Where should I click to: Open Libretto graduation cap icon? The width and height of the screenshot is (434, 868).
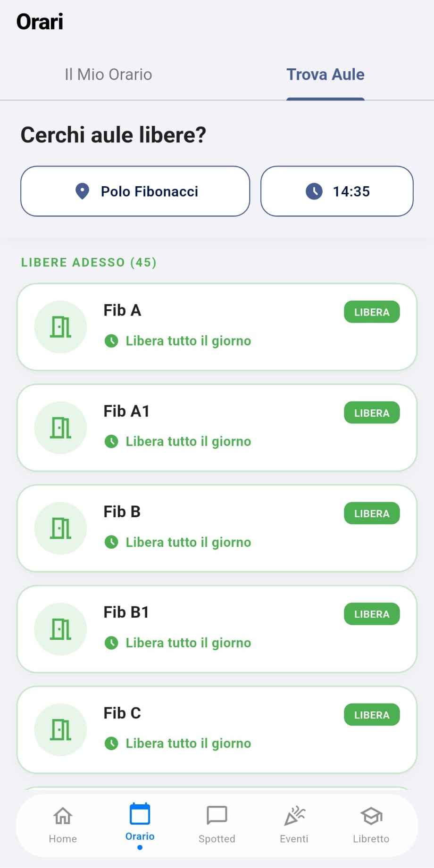(x=371, y=816)
